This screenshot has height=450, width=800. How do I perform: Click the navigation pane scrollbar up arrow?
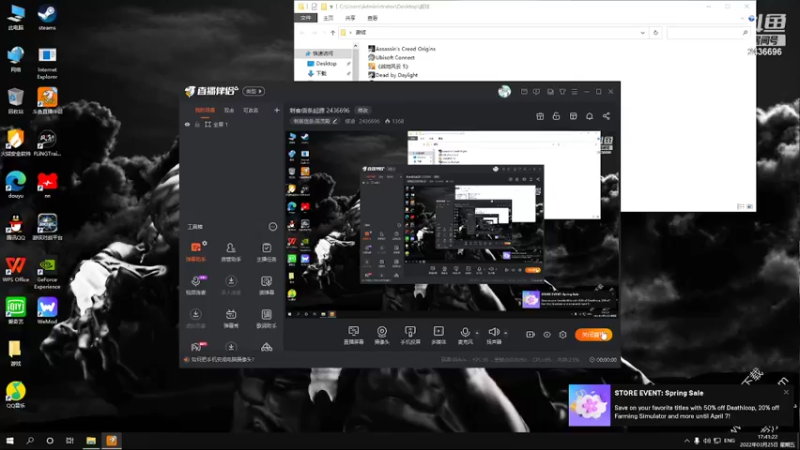pyautogui.click(x=356, y=46)
